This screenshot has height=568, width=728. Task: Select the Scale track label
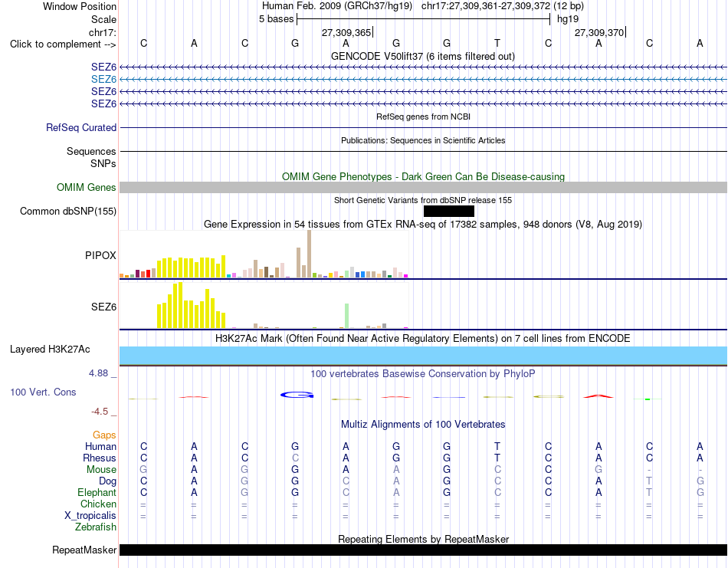(x=103, y=19)
